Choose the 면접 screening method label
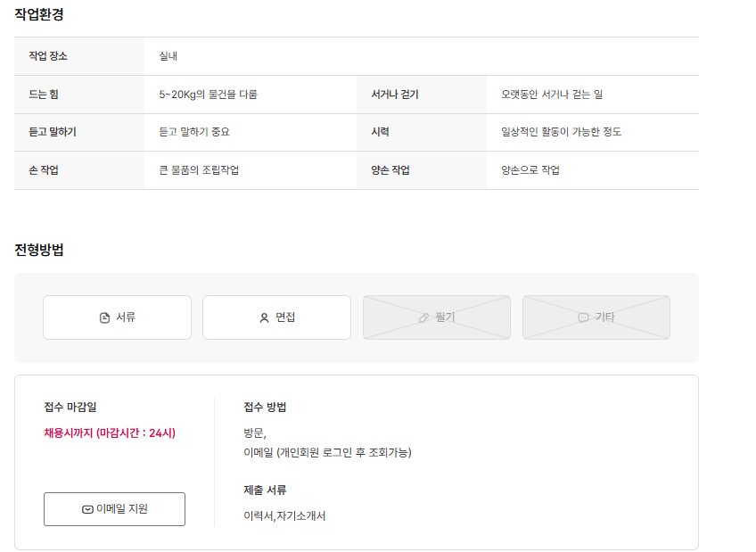Image resolution: width=756 pixels, height=552 pixels. click(x=285, y=317)
